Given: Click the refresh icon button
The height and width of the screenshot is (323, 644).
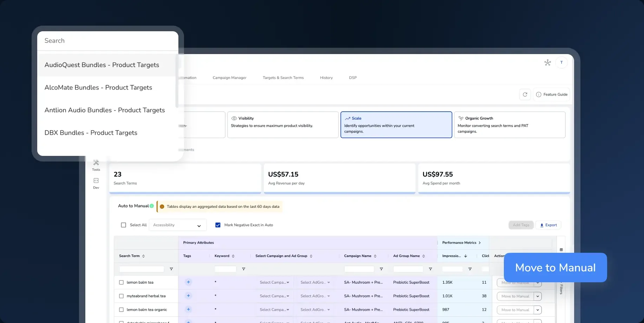Looking at the screenshot, I should click(x=525, y=94).
